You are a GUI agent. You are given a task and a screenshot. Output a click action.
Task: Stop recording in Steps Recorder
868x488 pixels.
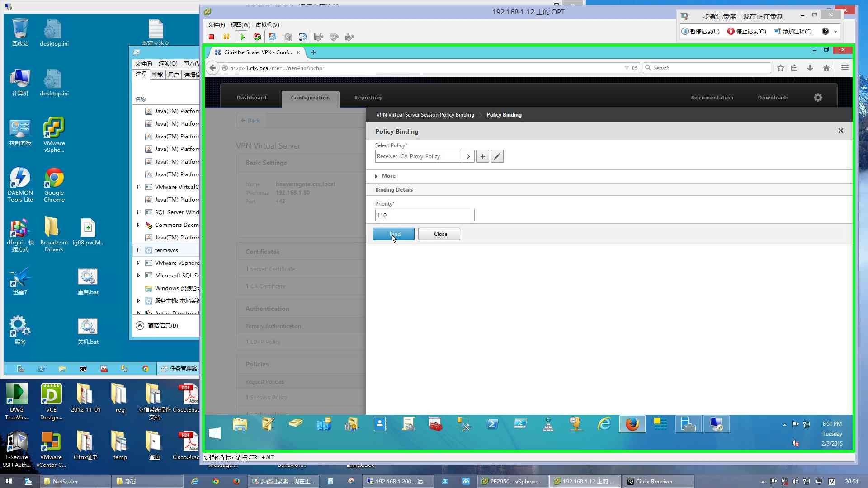point(746,31)
